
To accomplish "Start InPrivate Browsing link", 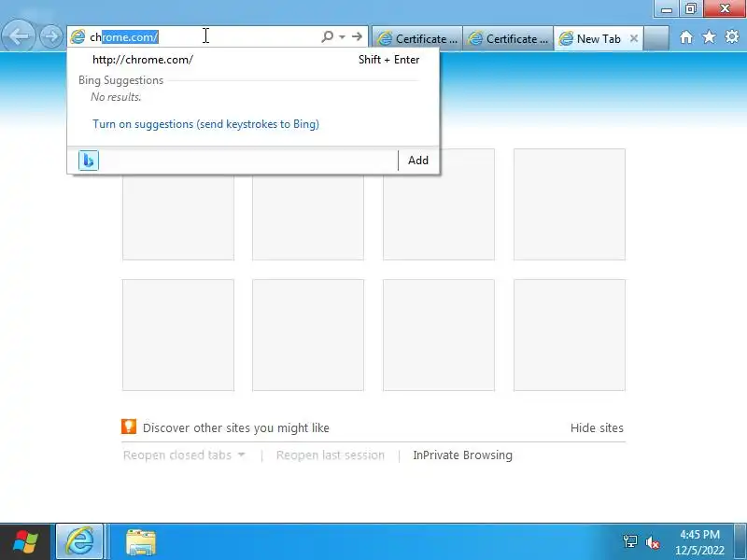I will (462, 455).
